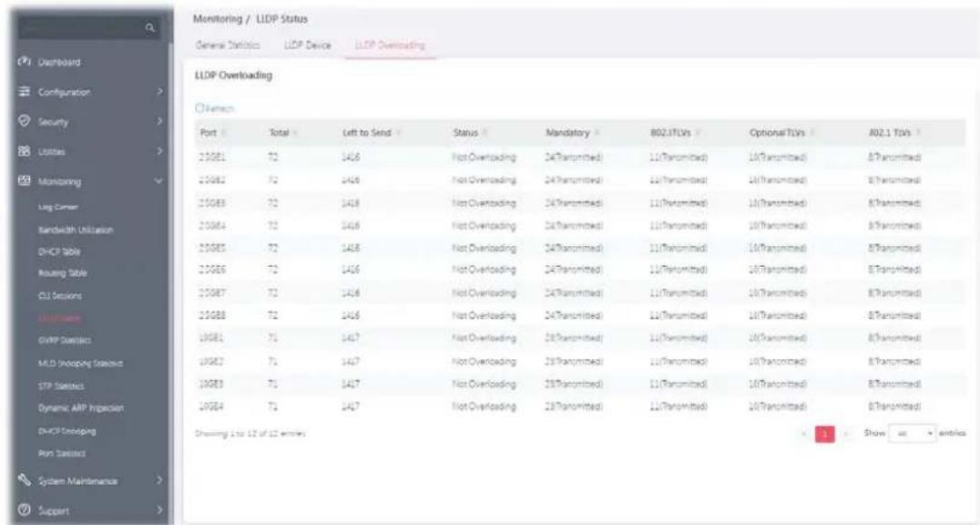Screen dimensions: 980x525
Task: Select the highlighted LLDP Status sidebar item
Action: coord(59,318)
